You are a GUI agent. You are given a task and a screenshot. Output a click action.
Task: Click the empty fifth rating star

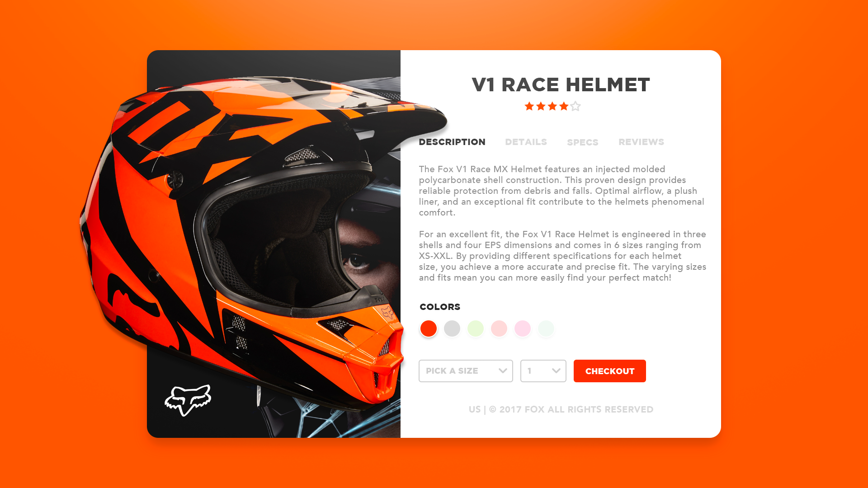point(575,106)
